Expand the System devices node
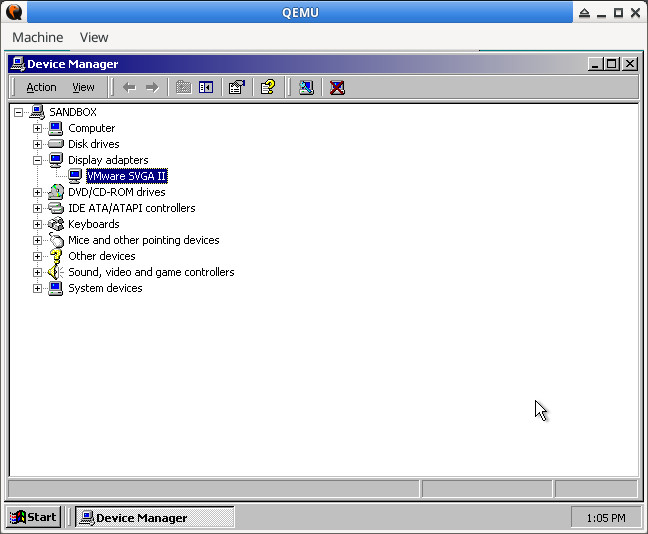The image size is (648, 534). tap(38, 288)
